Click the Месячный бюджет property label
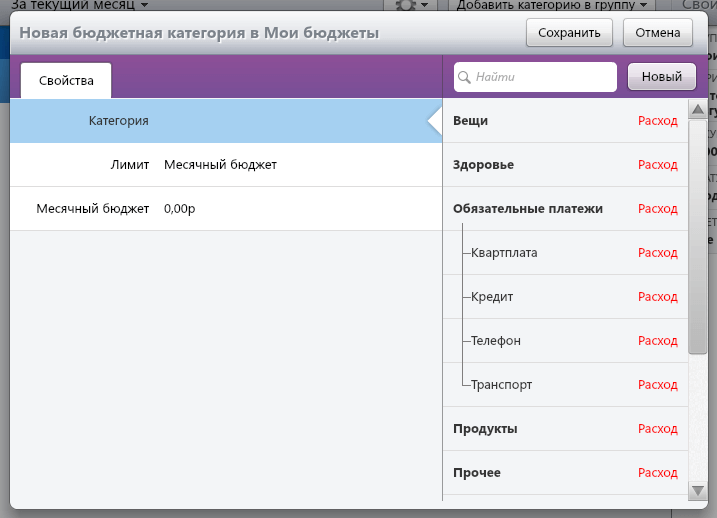This screenshot has width=717, height=518. pyautogui.click(x=93, y=208)
